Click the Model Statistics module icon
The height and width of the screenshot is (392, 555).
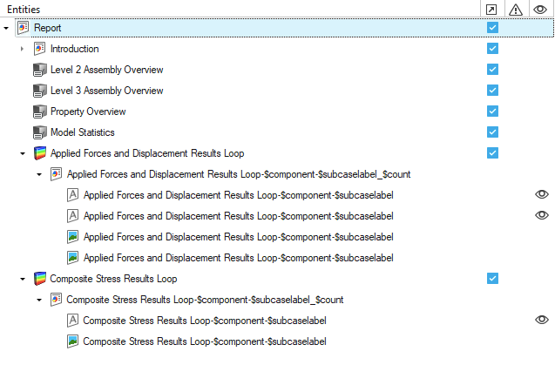(39, 132)
